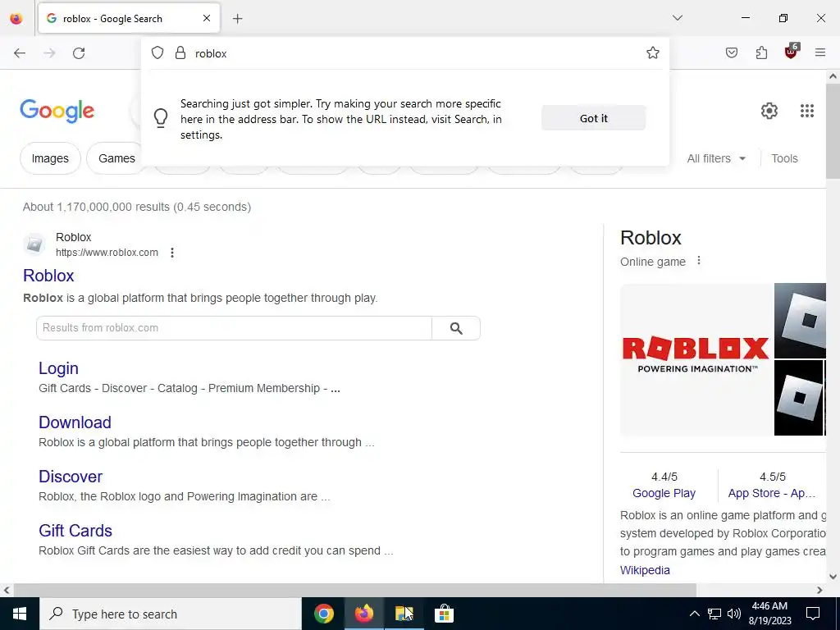840x630 pixels.
Task: Select the Images filter chip
Action: (50, 158)
